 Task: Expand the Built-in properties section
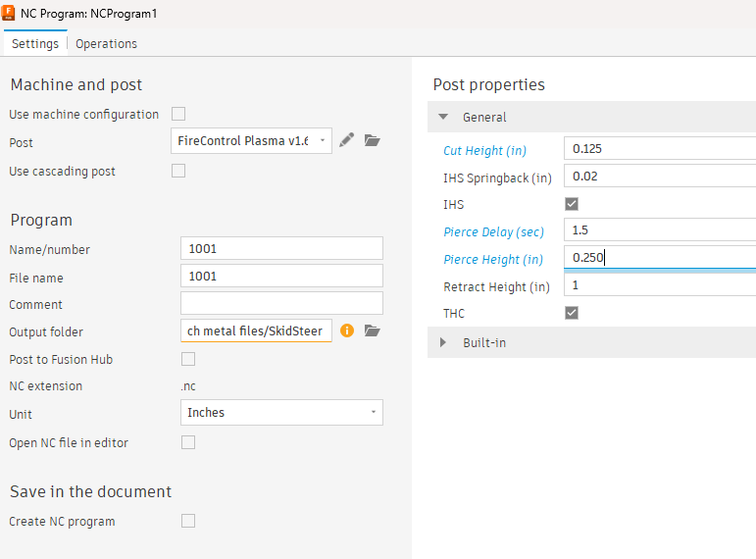(443, 342)
